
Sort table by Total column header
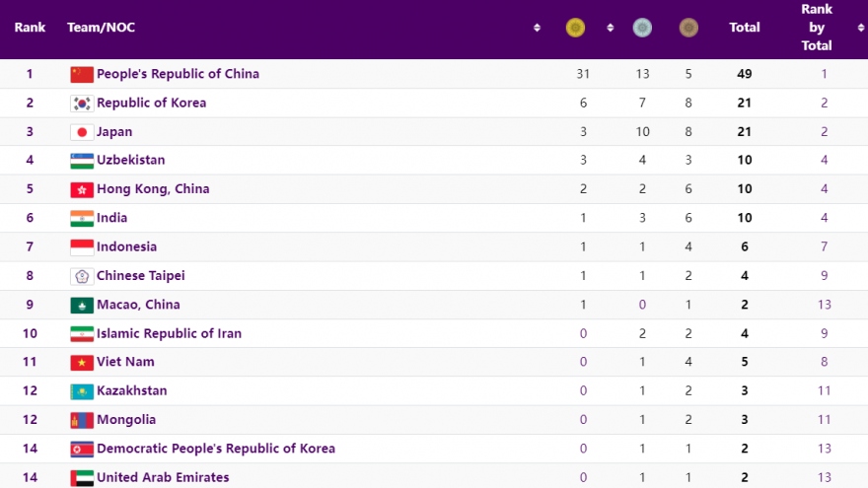click(744, 29)
